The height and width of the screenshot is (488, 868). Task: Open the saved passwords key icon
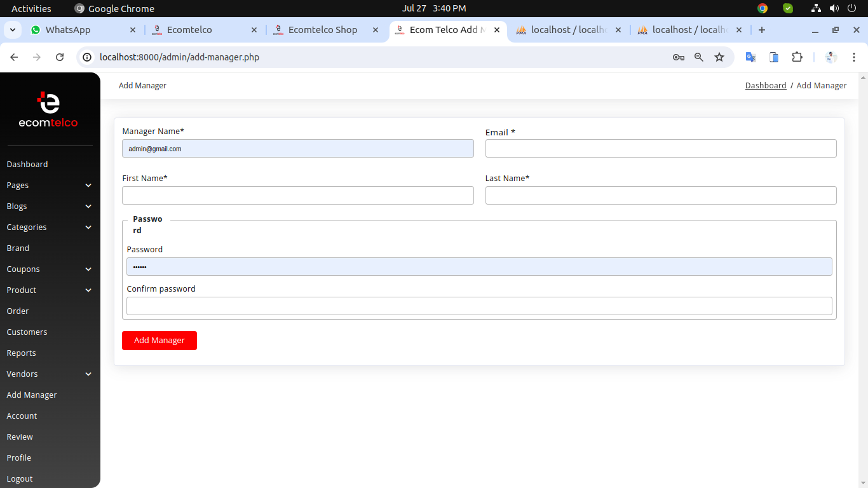point(679,57)
